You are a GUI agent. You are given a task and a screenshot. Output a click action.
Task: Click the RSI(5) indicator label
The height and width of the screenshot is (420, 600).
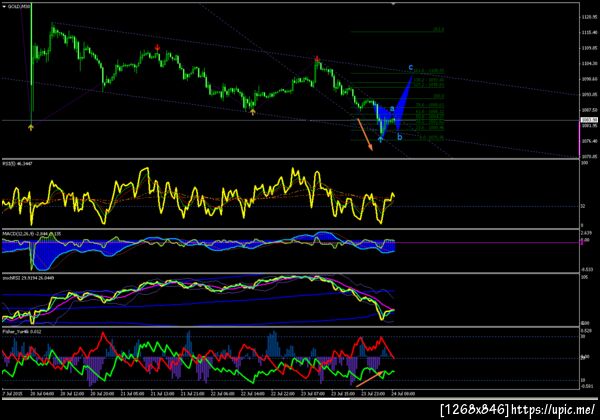pos(18,163)
